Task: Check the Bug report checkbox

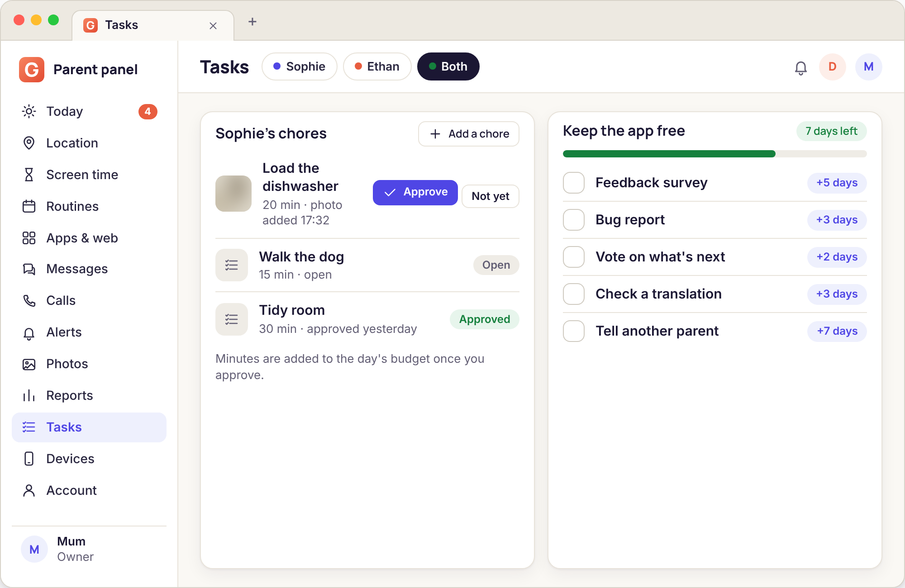Action: click(x=574, y=220)
